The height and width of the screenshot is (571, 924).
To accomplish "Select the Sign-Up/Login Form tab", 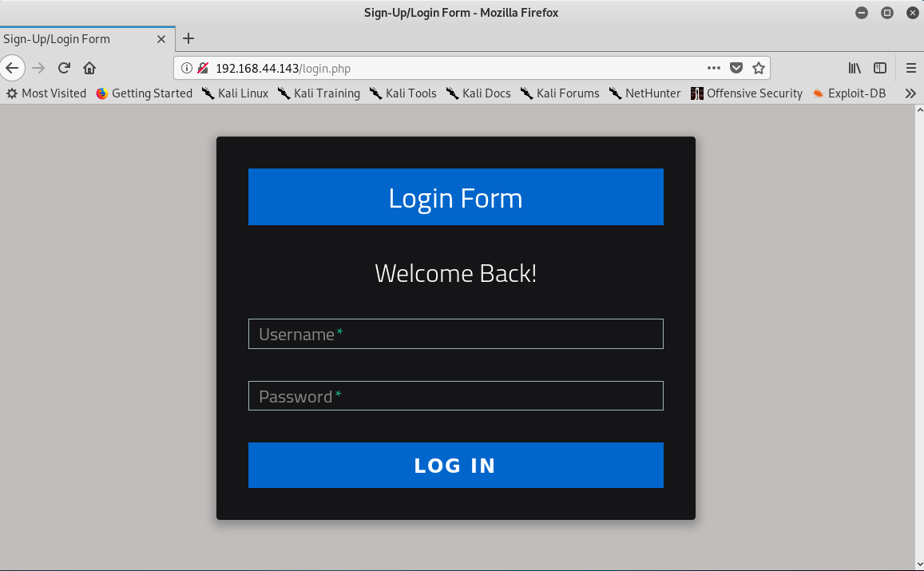I will [x=87, y=39].
